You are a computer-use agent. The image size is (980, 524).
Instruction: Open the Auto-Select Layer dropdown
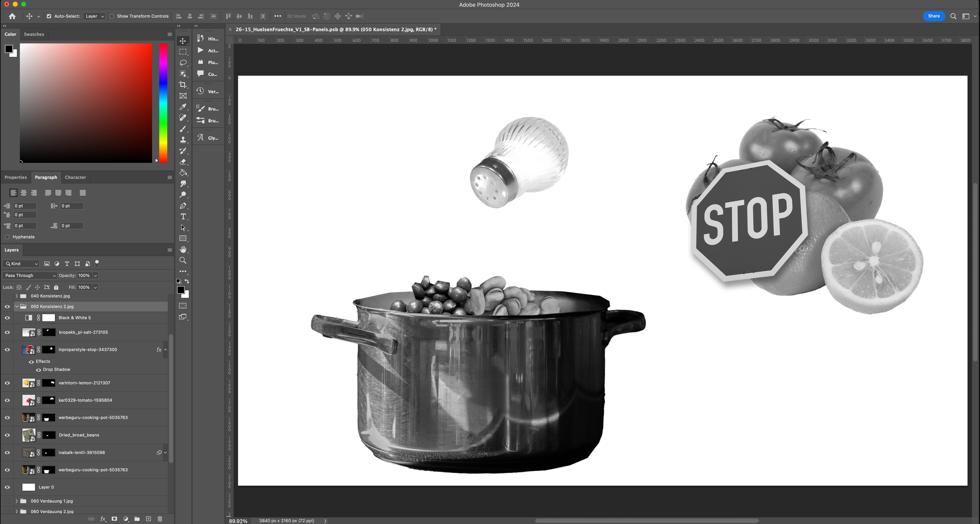coord(94,16)
